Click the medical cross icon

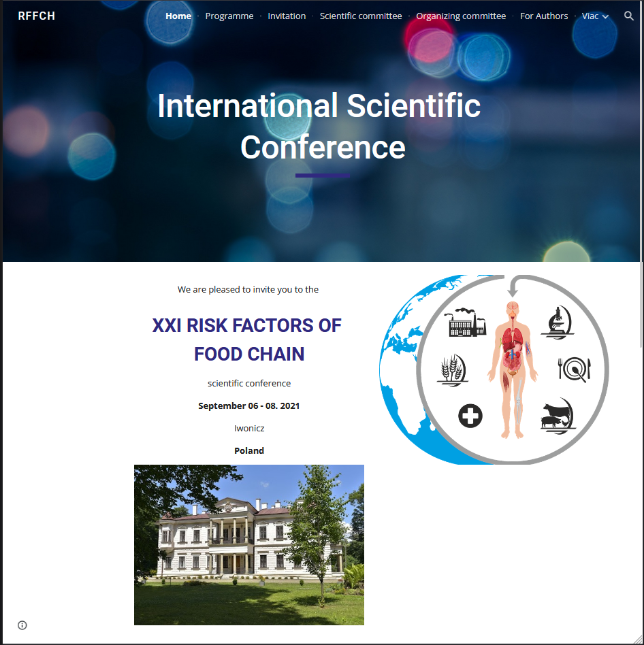(x=470, y=415)
